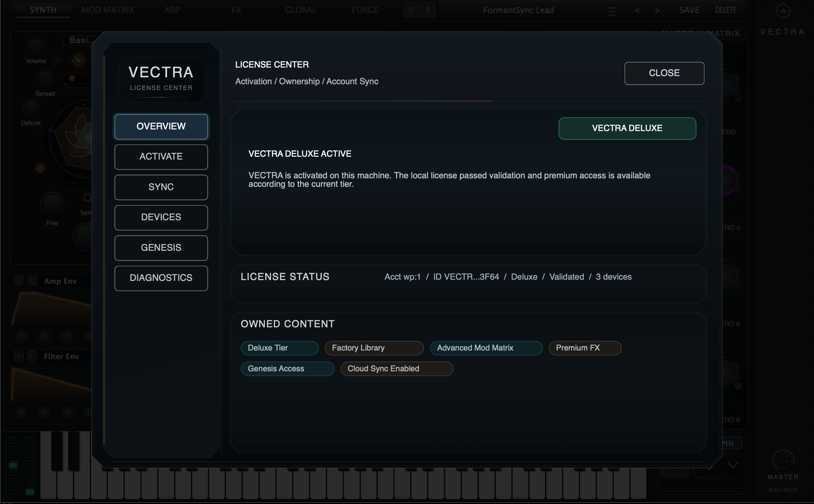Click the FormantSync Lead preset name
814x504 pixels.
pos(518,10)
